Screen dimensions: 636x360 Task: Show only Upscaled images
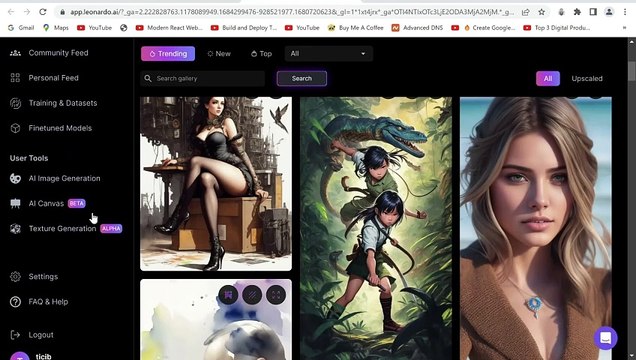[587, 79]
